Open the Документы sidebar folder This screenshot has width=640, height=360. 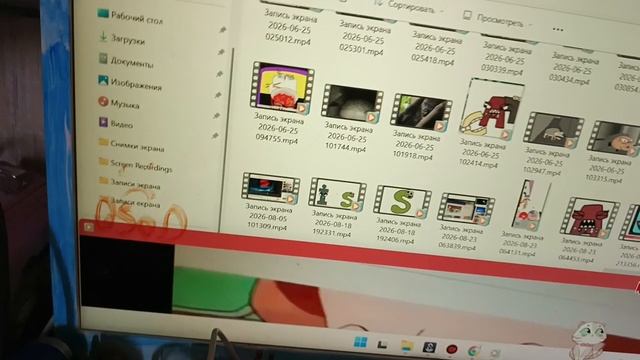click(126, 61)
